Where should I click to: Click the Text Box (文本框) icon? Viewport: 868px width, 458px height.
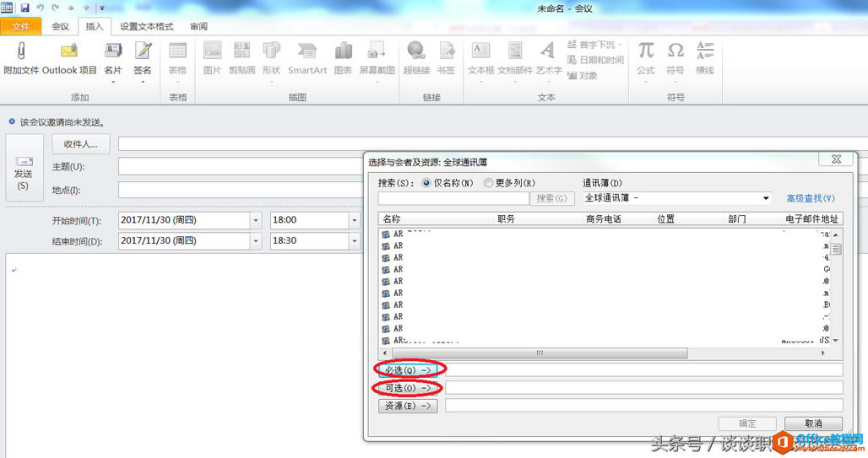480,51
